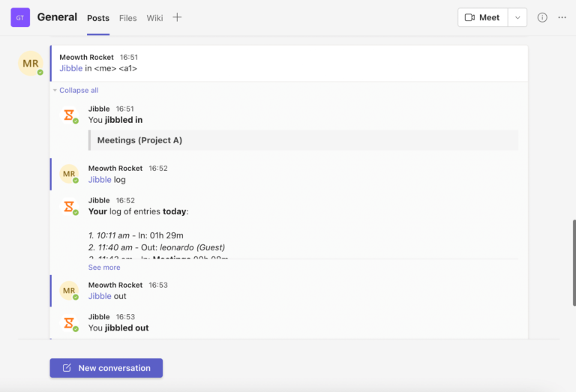Click 'Meowth Rocket' name at 16:53
This screenshot has width=576, height=392.
click(115, 285)
